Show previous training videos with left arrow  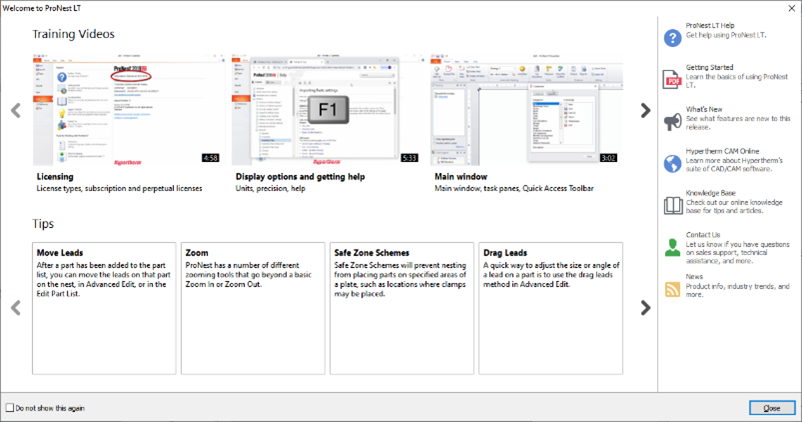[16, 110]
